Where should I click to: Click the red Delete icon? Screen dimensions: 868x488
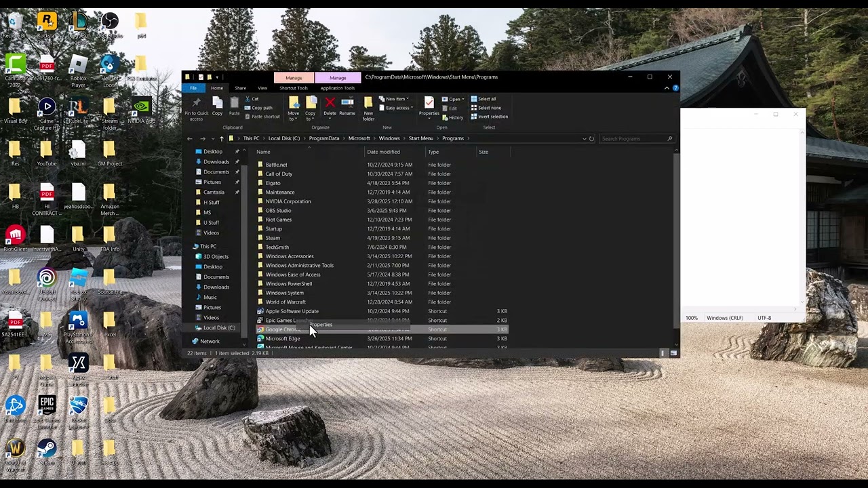(x=330, y=103)
